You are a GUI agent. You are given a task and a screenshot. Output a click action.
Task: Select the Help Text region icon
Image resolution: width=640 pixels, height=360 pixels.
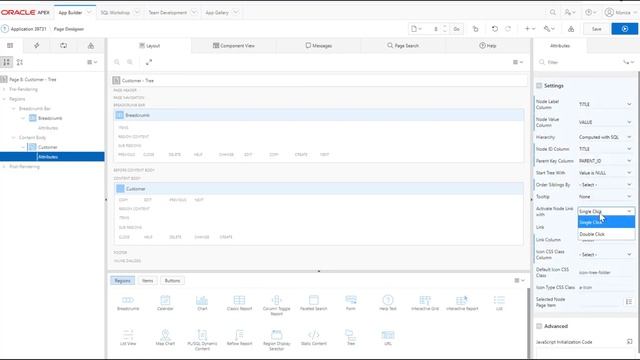[388, 300]
